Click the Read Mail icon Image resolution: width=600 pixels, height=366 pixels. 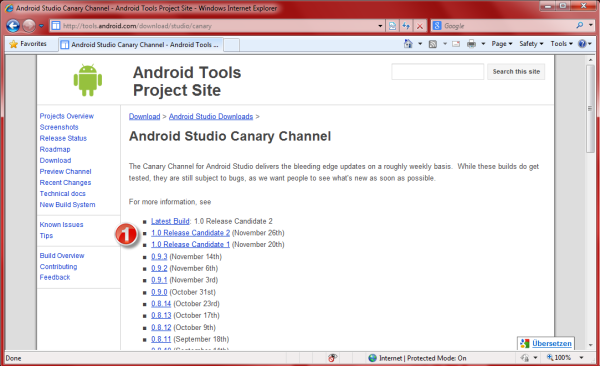pos(456,44)
